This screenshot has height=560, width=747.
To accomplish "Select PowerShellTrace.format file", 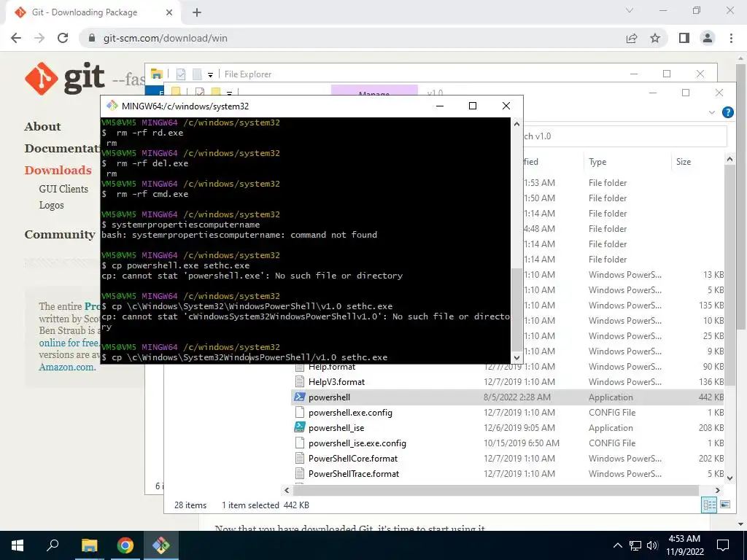I will (508, 474).
